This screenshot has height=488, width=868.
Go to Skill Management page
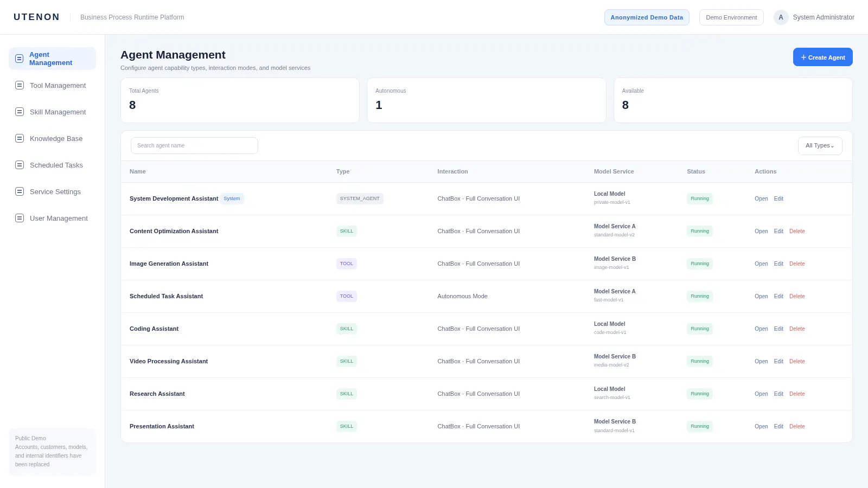52,112
